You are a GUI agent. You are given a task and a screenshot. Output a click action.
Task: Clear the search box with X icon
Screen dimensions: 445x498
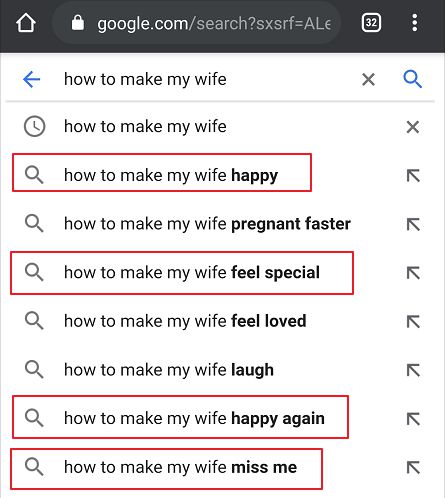(x=368, y=80)
